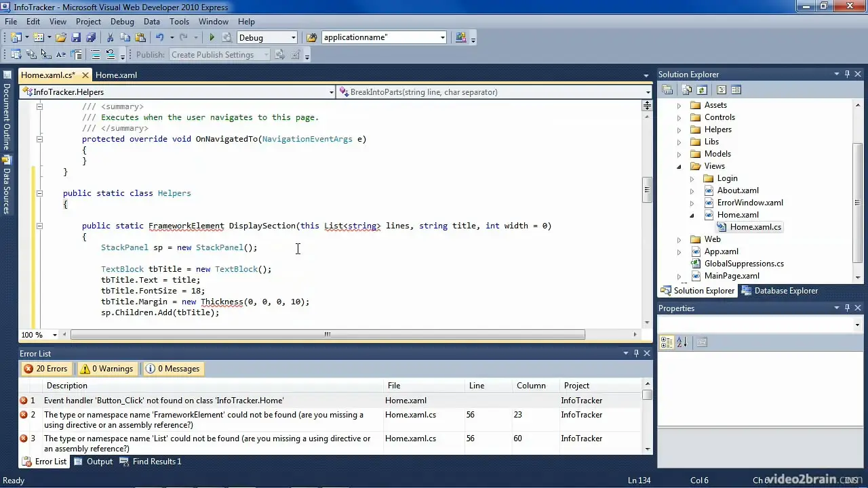868x488 pixels.
Task: Select error 1 about Button_Click handler
Action: (x=330, y=401)
